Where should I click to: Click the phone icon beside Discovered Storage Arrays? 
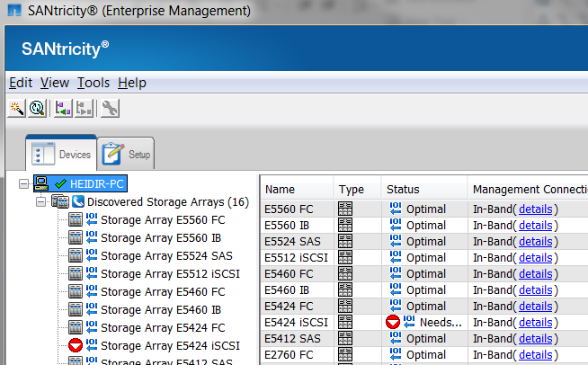pyautogui.click(x=78, y=201)
